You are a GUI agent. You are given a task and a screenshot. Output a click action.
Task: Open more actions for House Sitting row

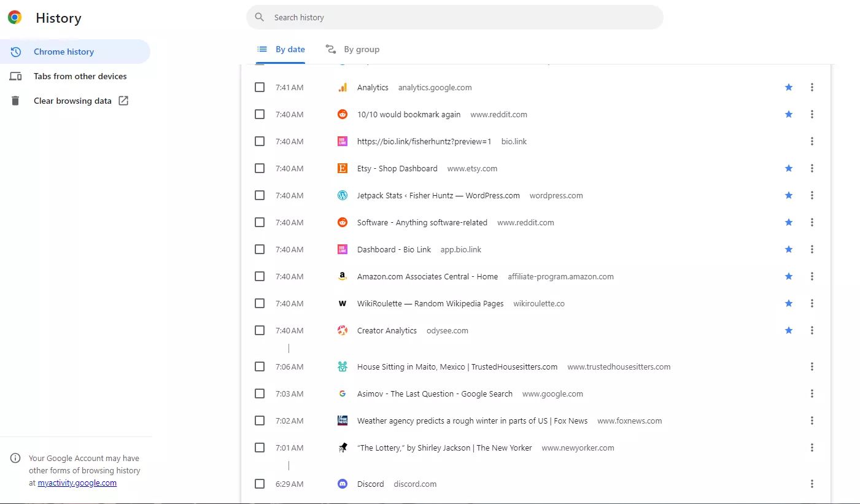coord(812,366)
